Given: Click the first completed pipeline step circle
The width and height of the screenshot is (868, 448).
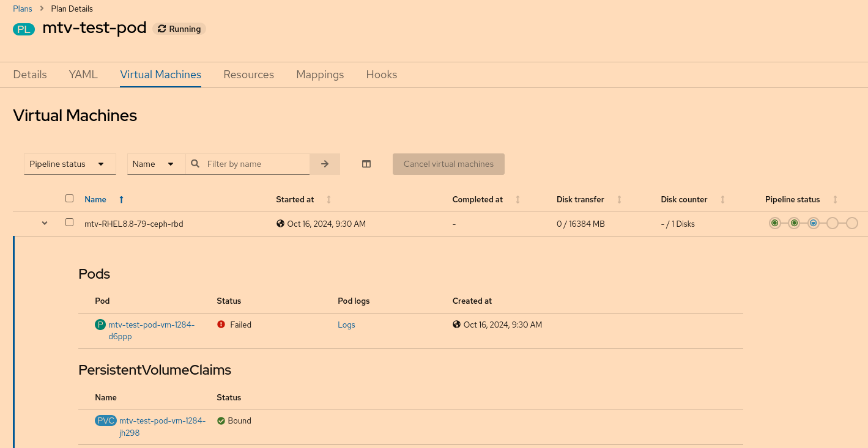Looking at the screenshot, I should pos(775,223).
